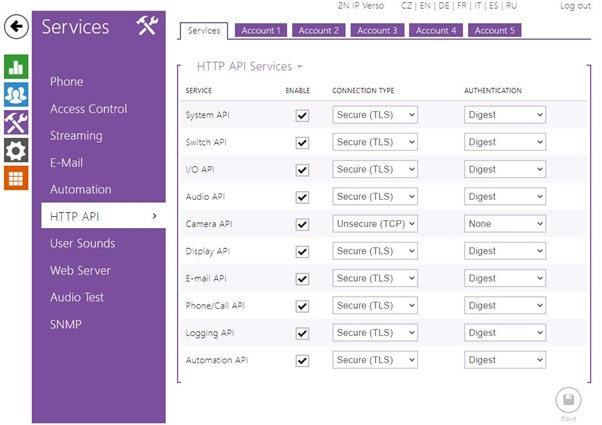Switch to the Account 1 tab
The width and height of the screenshot is (602, 425).
[x=260, y=31]
